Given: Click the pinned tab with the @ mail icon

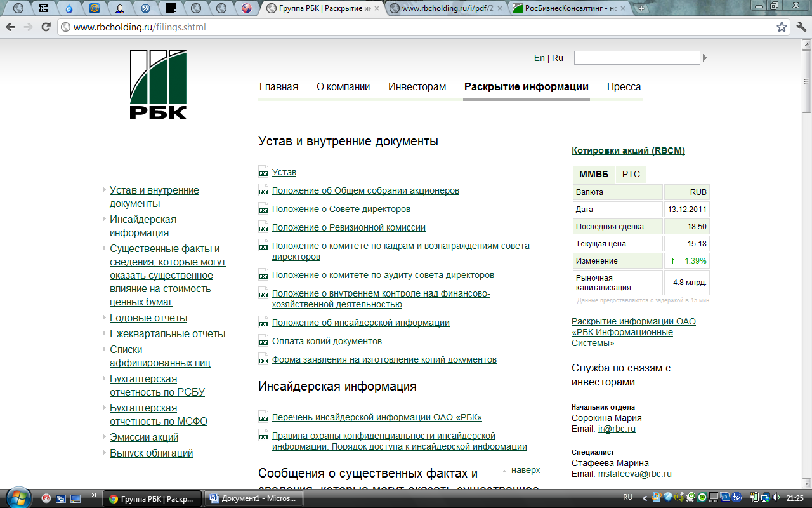Looking at the screenshot, I should tap(95, 8).
